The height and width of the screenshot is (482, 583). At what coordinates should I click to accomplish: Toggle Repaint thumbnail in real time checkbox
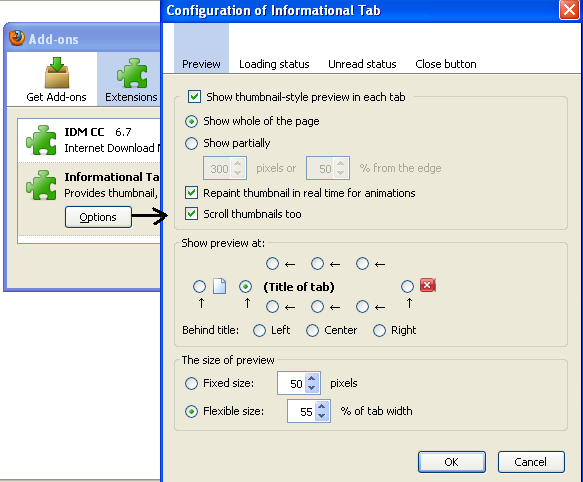pos(191,193)
